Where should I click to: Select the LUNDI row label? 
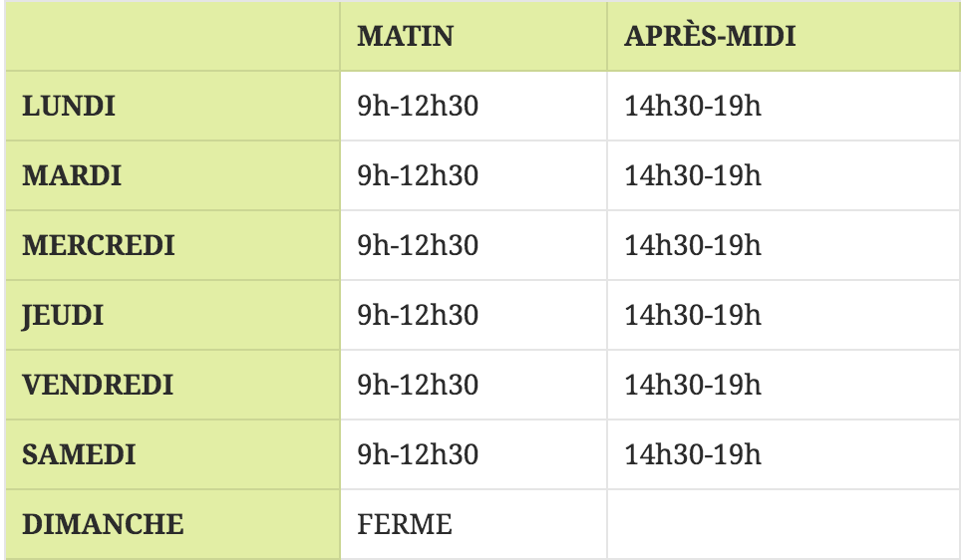click(69, 106)
